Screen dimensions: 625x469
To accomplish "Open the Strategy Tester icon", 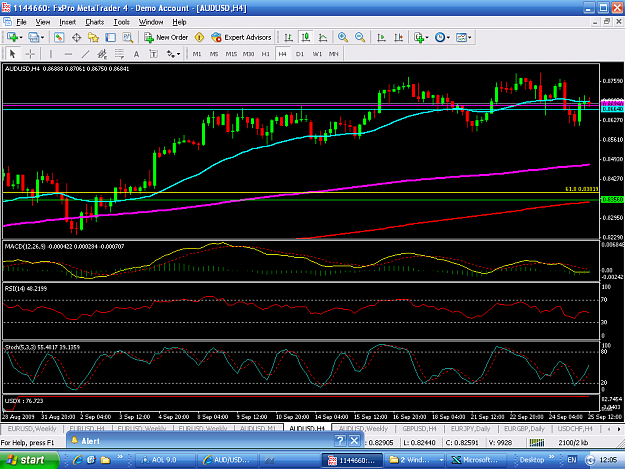I will (128, 37).
